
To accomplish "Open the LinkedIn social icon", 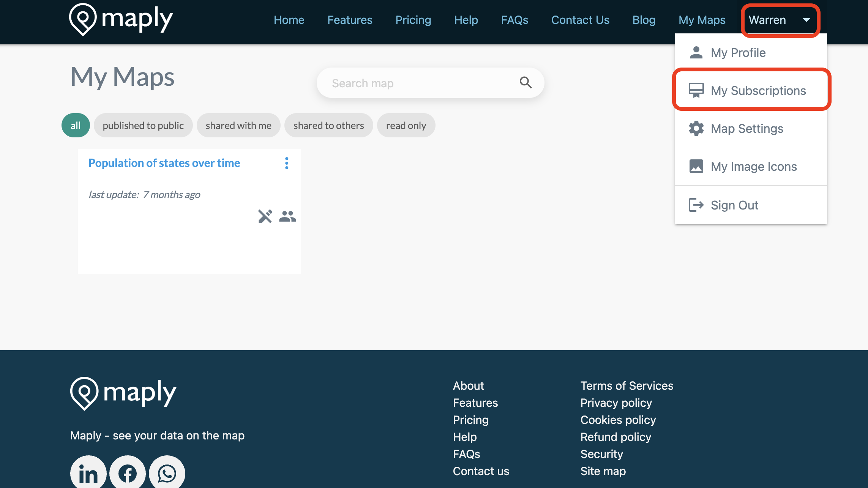I will pos(88,473).
